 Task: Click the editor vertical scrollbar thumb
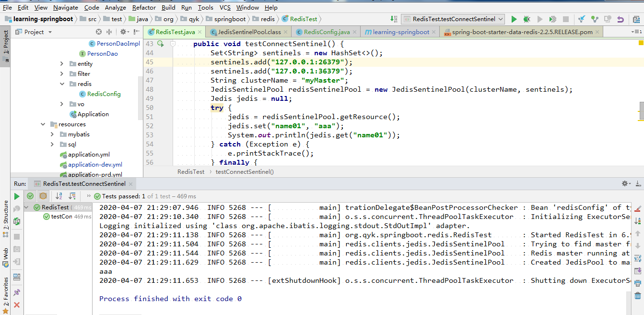(x=641, y=110)
